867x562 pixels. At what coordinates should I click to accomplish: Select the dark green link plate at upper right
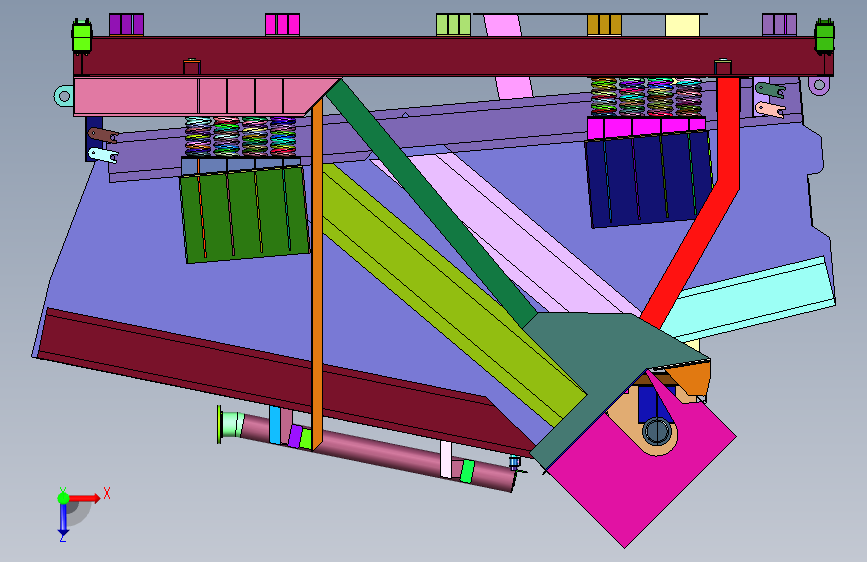coord(770,90)
